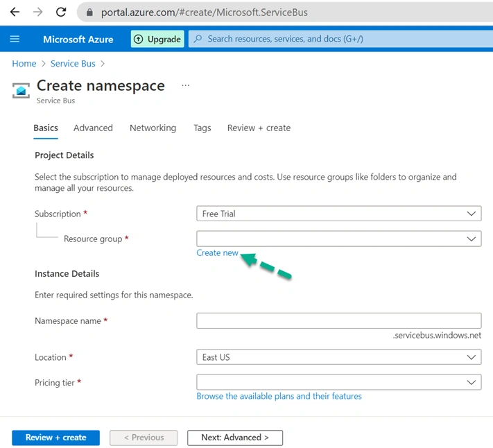Click the Create namespace page title

(101, 86)
